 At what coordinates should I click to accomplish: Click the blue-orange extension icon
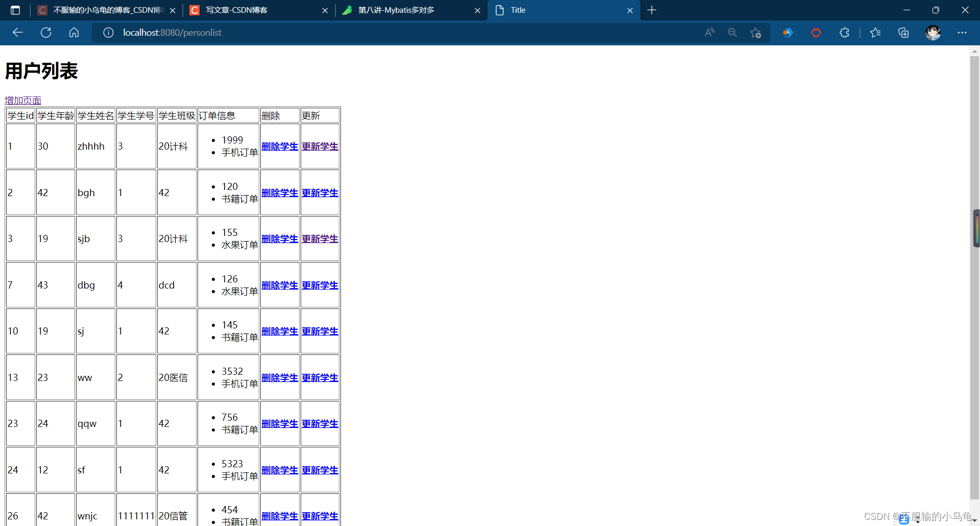coord(788,33)
